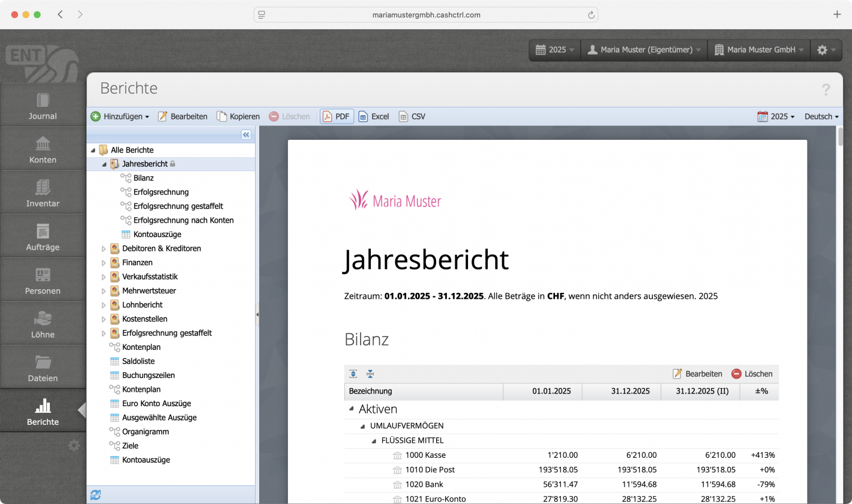This screenshot has width=852, height=504.
Task: Collapse the report tree sidebar panel
Action: tap(246, 135)
